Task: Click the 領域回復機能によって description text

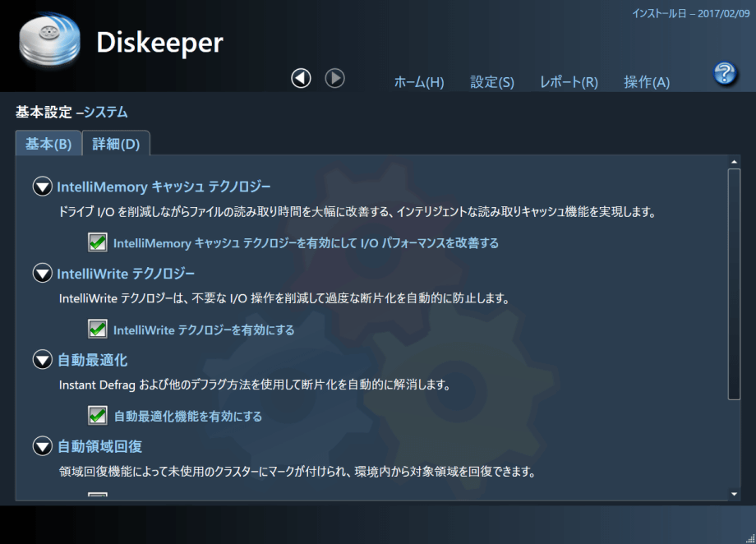Action: [x=297, y=471]
